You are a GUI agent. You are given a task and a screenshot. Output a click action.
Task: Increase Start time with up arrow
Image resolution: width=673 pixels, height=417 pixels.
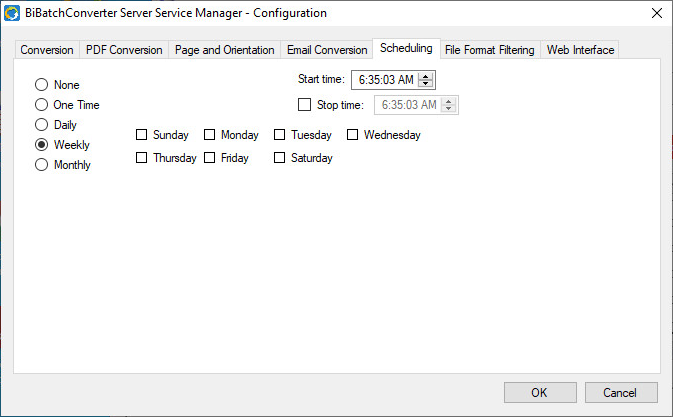pyautogui.click(x=425, y=77)
